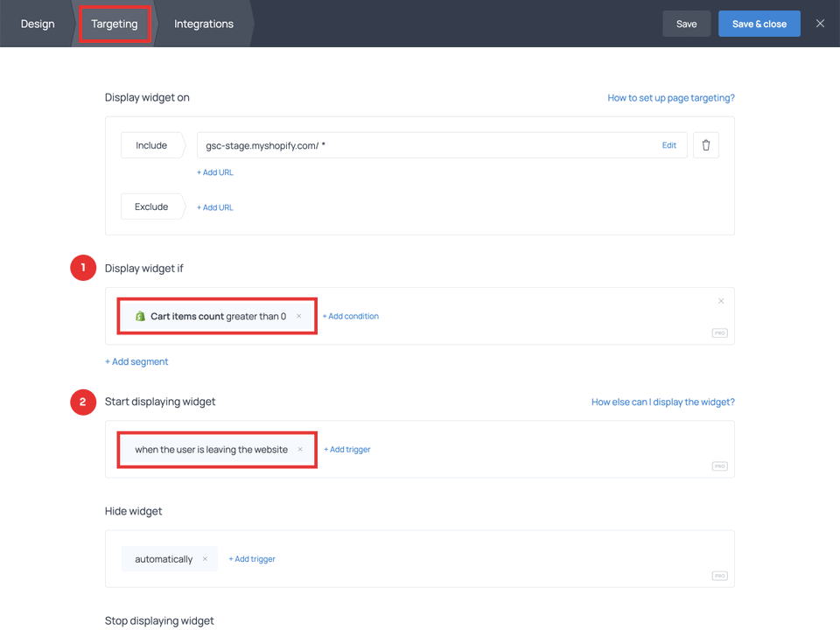840x630 pixels.
Task: Click the PRO badge in the conditions box
Action: [x=719, y=332]
